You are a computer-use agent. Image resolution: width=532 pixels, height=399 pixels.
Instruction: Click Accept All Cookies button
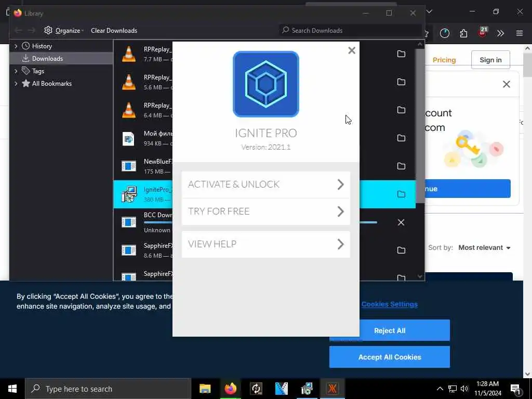(390, 357)
